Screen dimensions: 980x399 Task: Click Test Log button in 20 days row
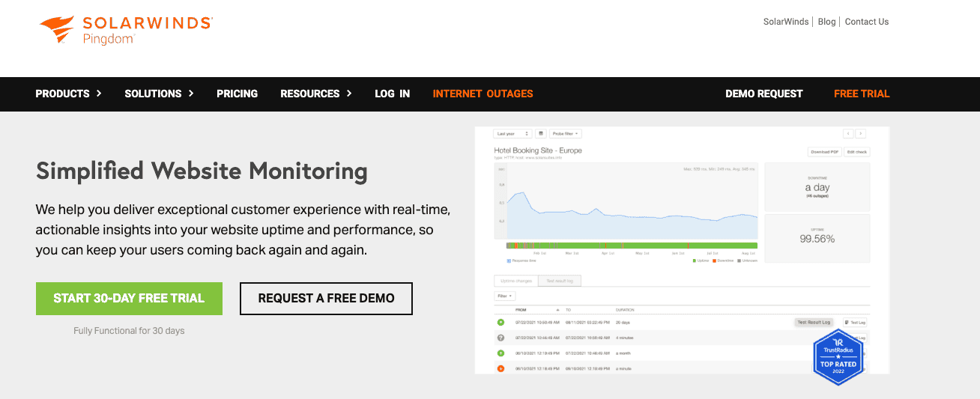point(855,322)
